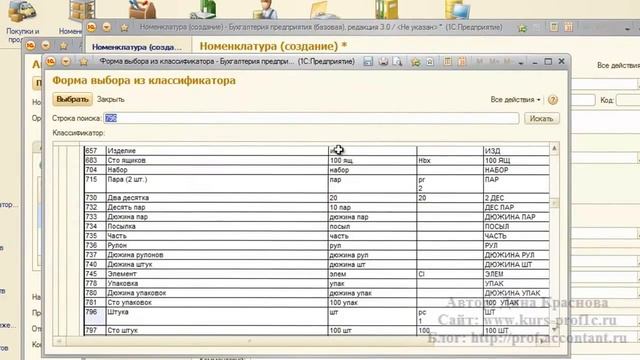Click the Искать search button
The height and width of the screenshot is (360, 640).
click(541, 118)
